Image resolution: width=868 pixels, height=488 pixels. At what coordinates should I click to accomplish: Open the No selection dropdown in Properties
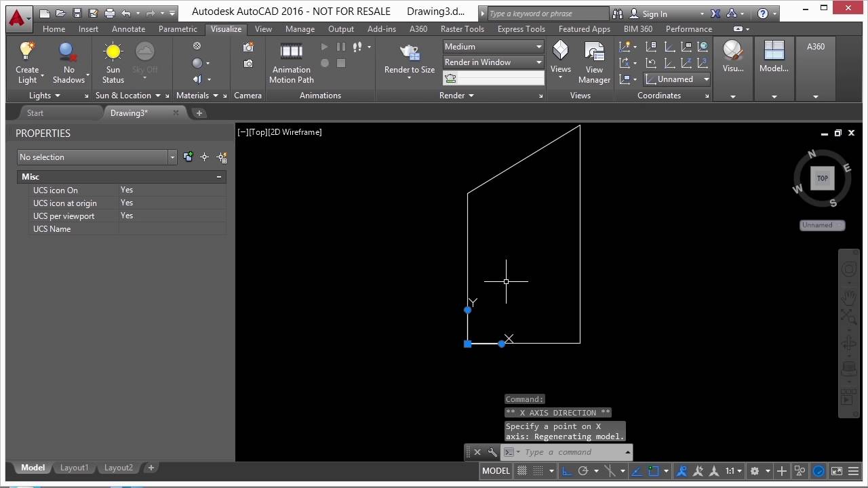coord(97,157)
